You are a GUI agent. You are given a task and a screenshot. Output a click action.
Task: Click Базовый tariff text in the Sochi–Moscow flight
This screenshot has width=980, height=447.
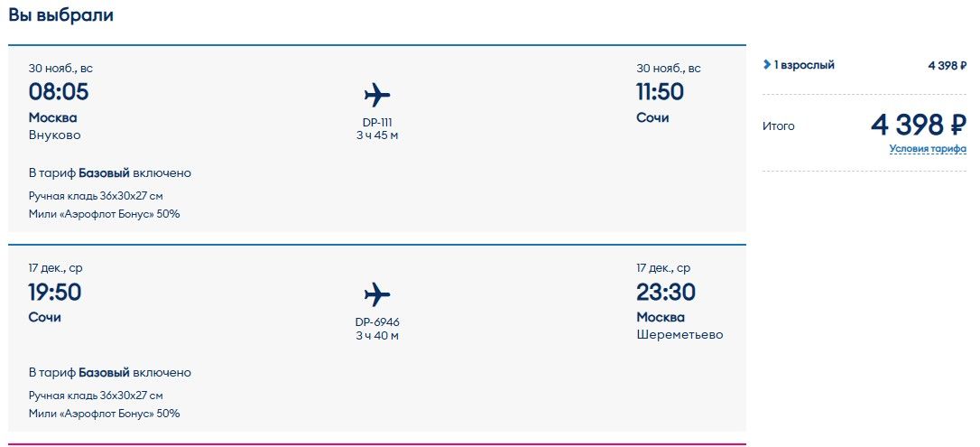tap(104, 372)
